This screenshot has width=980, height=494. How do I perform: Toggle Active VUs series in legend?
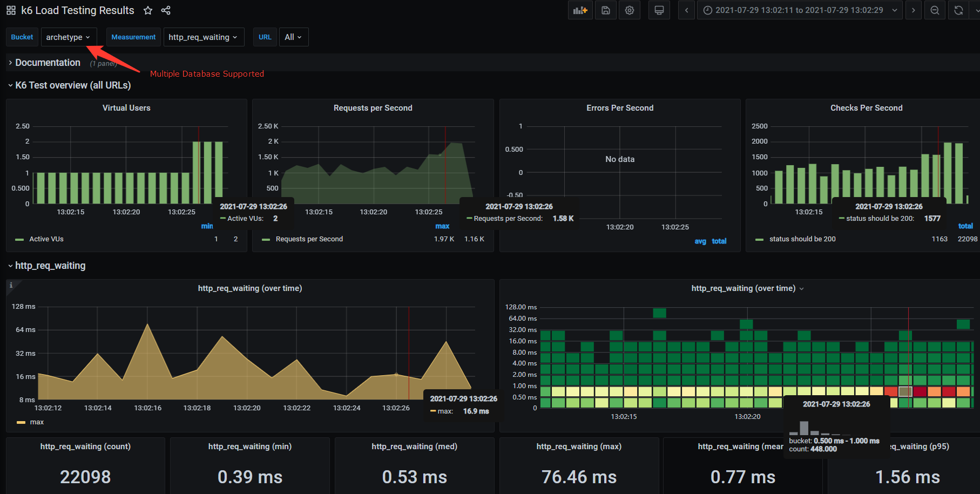[x=46, y=239]
